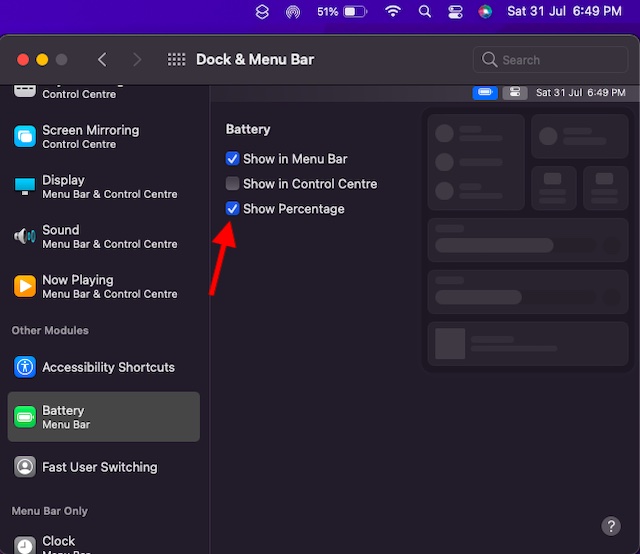Click the Search field in the window toolbar
This screenshot has width=640, height=554.
[x=550, y=60]
